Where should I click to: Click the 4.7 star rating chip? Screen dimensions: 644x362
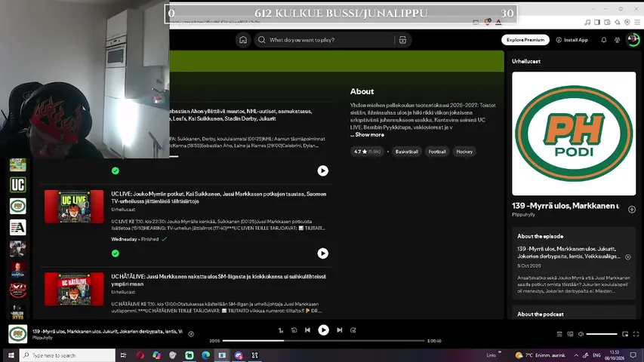coord(367,152)
